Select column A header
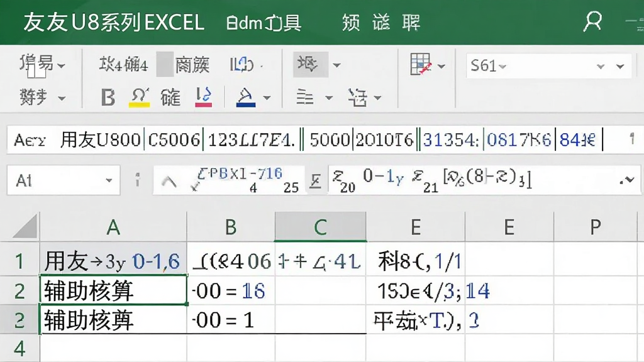The image size is (644, 362). coord(113,226)
